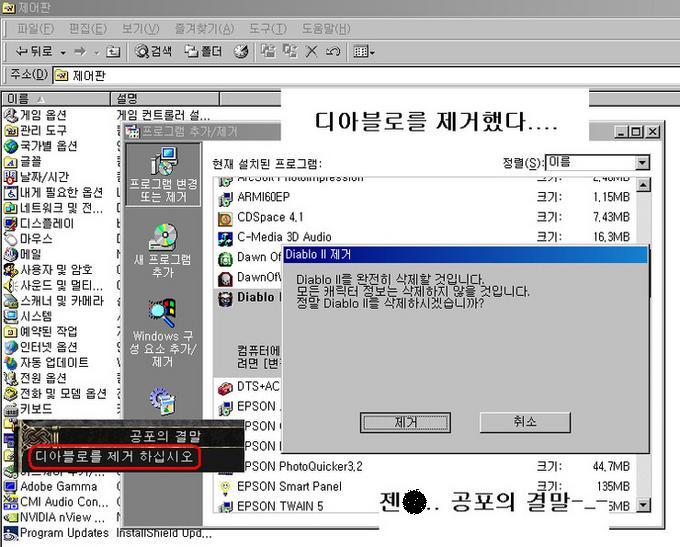This screenshot has width=680, height=547.
Task: Click the undo toolbar icon
Action: coord(333,52)
